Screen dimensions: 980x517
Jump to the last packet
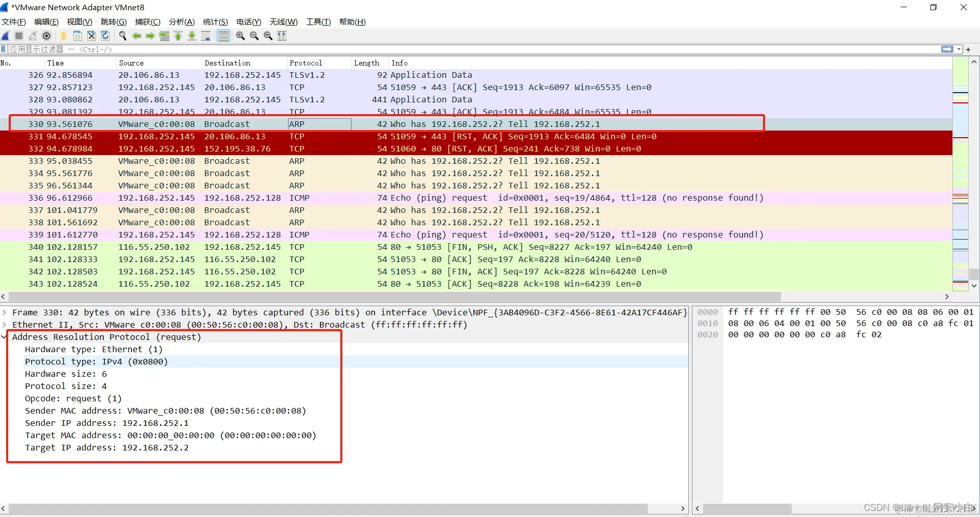(x=192, y=36)
